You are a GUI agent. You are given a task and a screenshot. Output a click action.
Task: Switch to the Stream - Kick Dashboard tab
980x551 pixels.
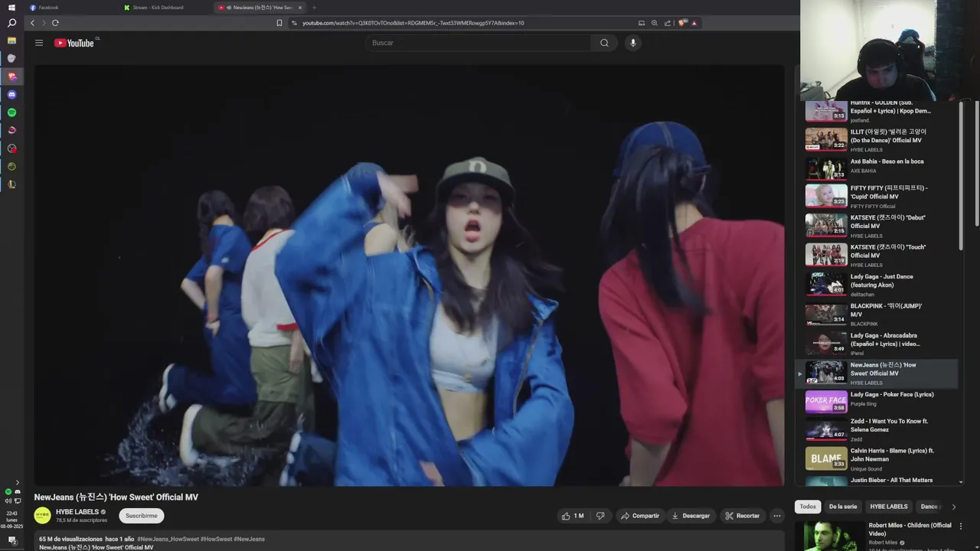[x=165, y=8]
